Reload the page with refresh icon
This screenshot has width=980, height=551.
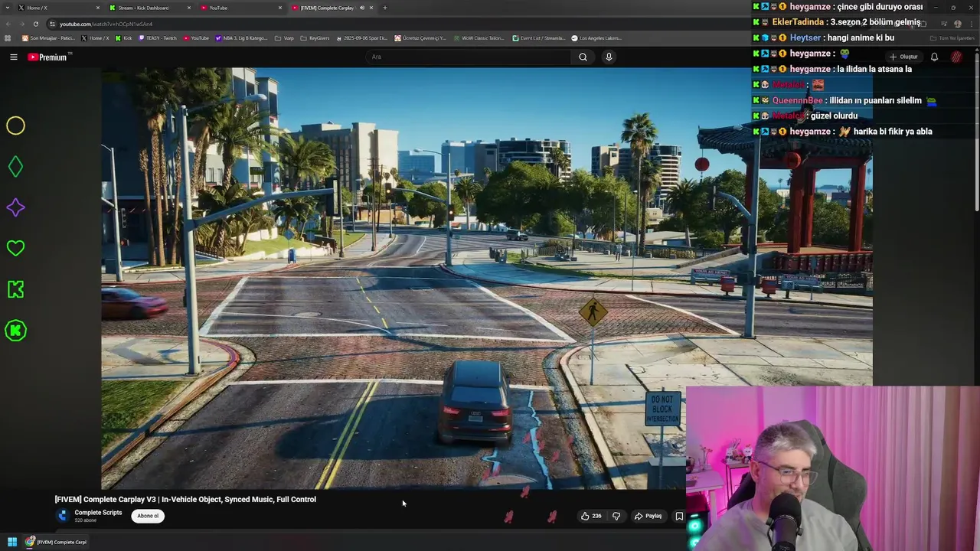click(x=35, y=24)
